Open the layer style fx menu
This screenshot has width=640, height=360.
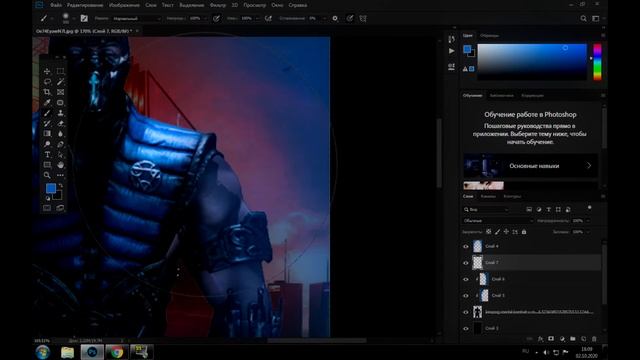coord(540,339)
